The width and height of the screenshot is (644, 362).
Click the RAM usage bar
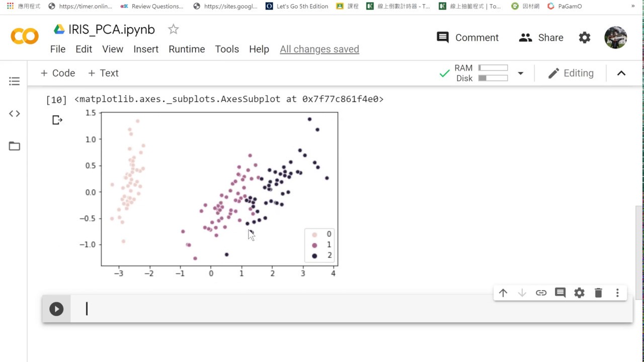click(493, 68)
